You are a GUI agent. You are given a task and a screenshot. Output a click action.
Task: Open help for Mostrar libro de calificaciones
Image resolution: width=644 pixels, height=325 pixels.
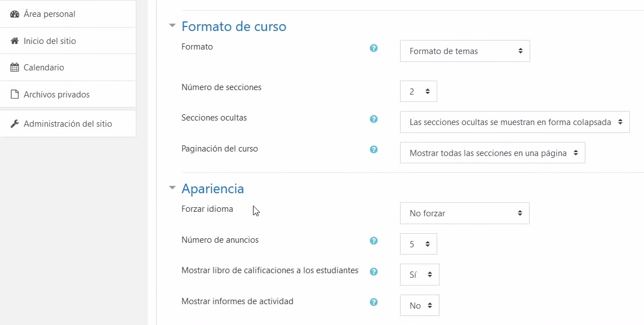pyautogui.click(x=374, y=271)
